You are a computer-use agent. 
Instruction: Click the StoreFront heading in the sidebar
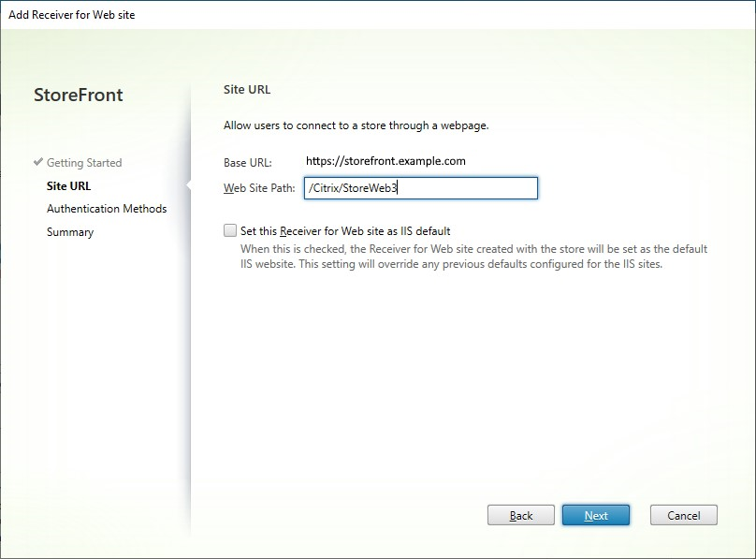click(x=79, y=95)
